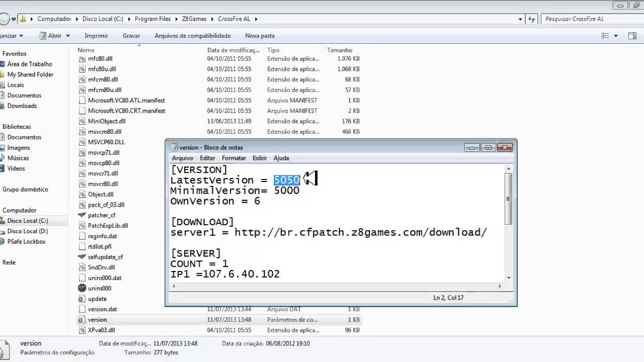Select the mfc80.dll file icon
The width and height of the screenshot is (644, 362).
click(x=83, y=59)
